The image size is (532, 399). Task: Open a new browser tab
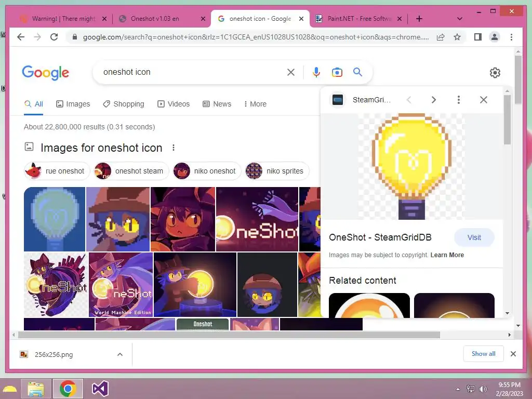pyautogui.click(x=419, y=19)
